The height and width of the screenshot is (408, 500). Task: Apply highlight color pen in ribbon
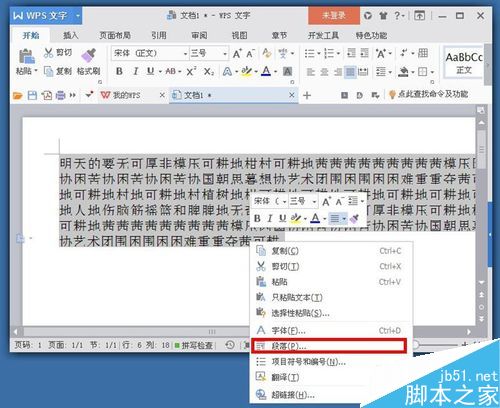point(247,71)
